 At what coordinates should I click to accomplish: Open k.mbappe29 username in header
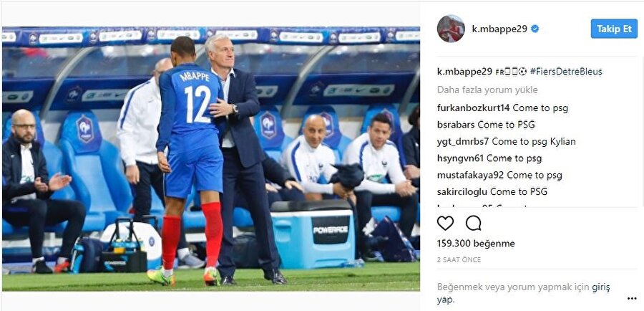499,29
